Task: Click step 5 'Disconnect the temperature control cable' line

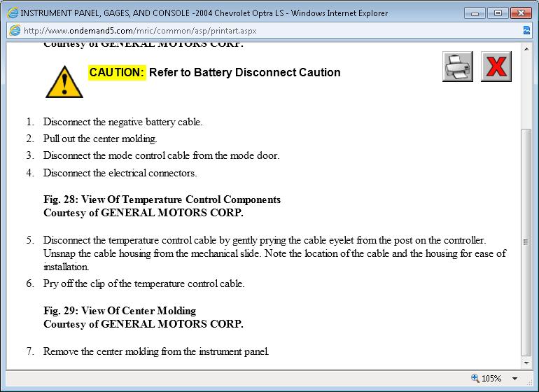Action: tap(265, 240)
